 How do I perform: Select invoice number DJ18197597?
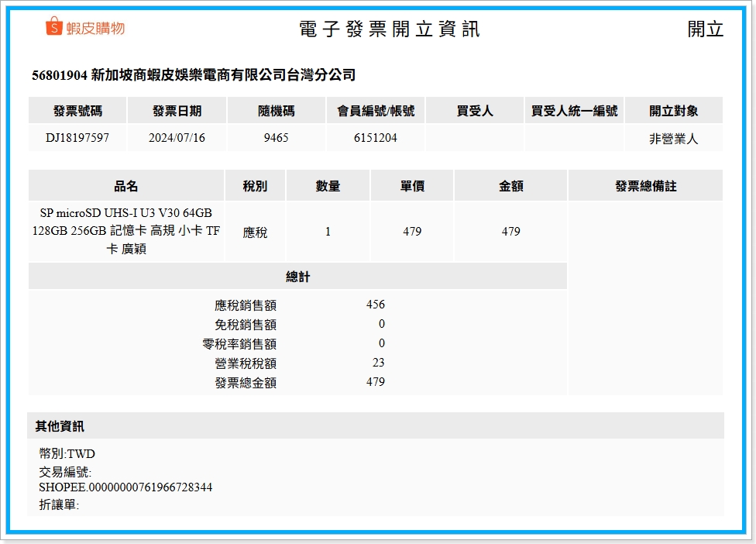coord(77,138)
